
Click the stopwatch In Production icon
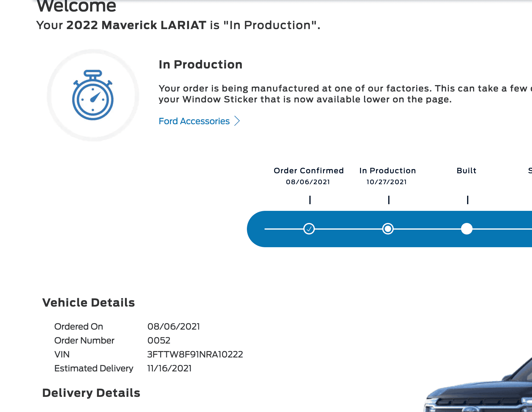(93, 95)
